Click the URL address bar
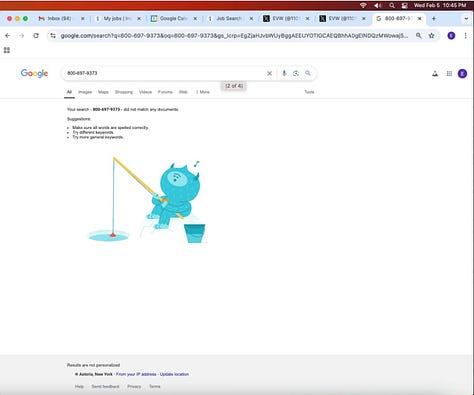Image resolution: width=474 pixels, height=395 pixels. [234, 36]
